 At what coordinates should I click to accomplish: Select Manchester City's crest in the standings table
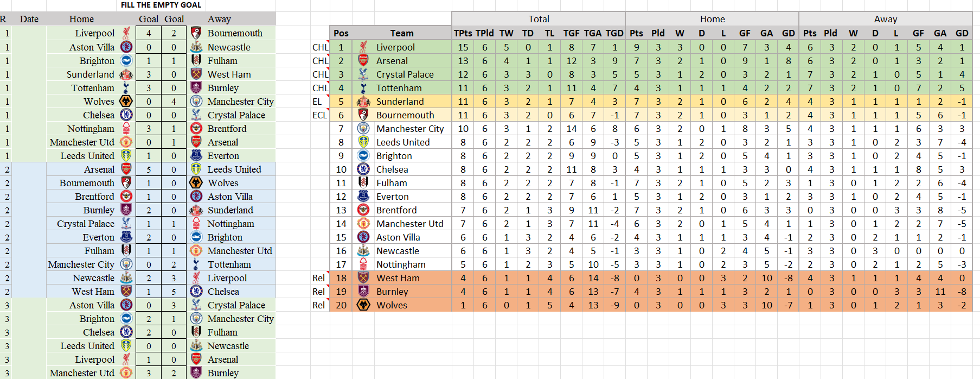click(x=363, y=129)
